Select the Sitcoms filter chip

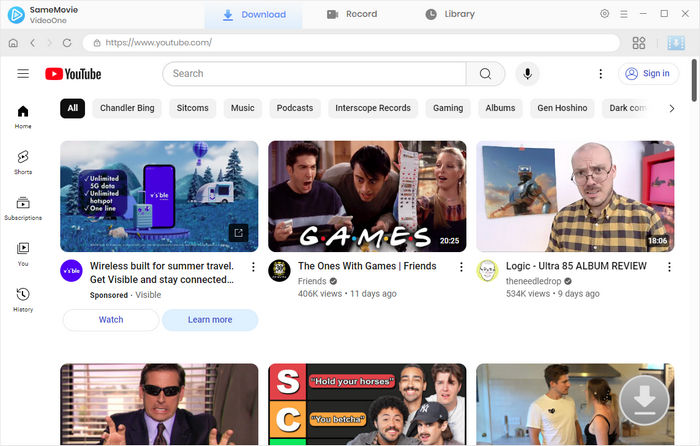[x=192, y=108]
